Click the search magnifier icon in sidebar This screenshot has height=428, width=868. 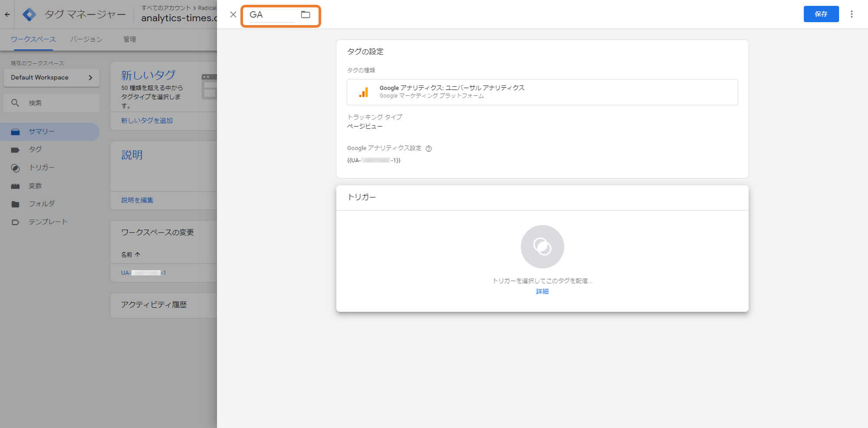point(15,103)
